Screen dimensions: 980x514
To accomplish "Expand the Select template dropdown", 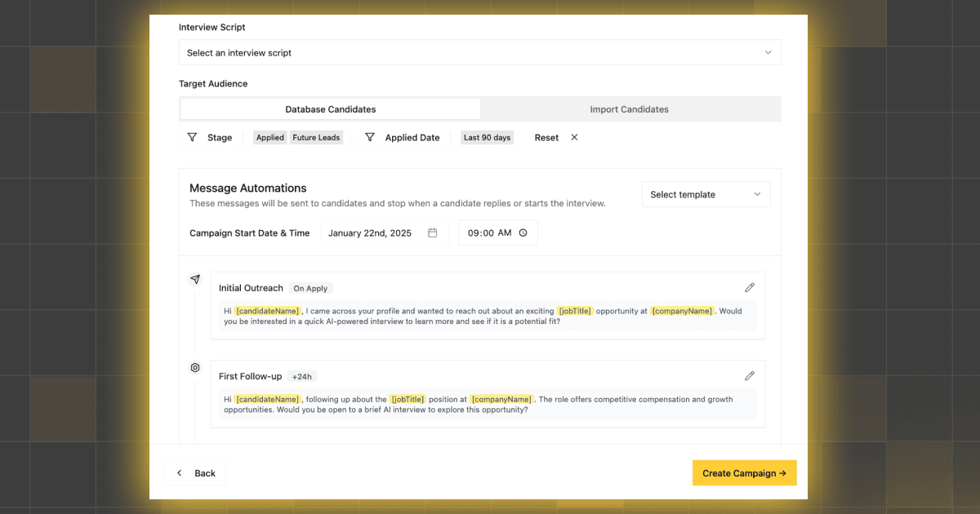I will coord(706,194).
